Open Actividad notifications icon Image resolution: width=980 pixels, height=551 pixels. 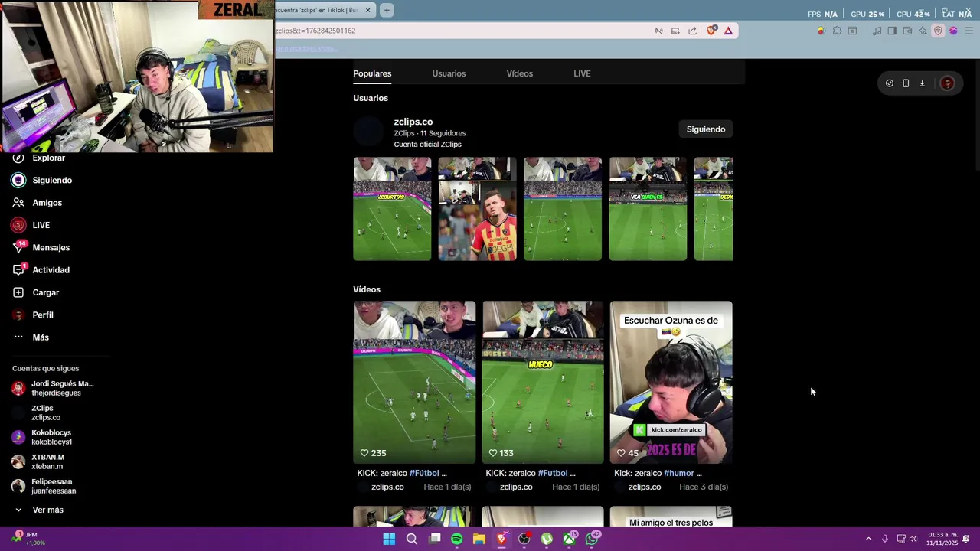[x=18, y=269]
